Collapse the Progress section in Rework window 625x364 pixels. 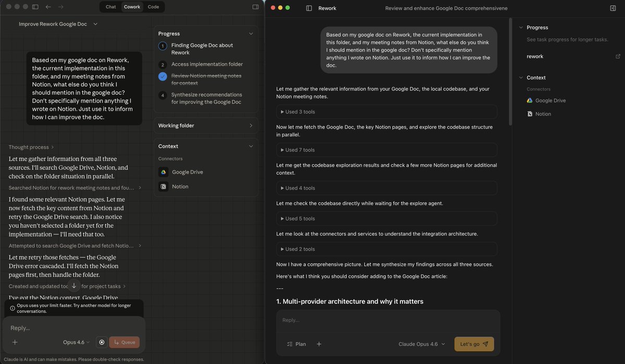pos(521,28)
